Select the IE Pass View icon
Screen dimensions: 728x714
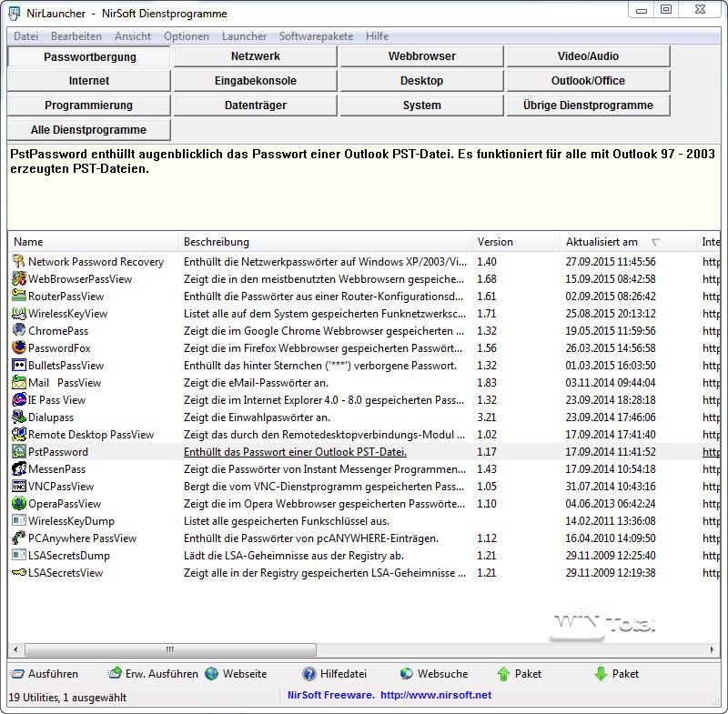[19, 400]
